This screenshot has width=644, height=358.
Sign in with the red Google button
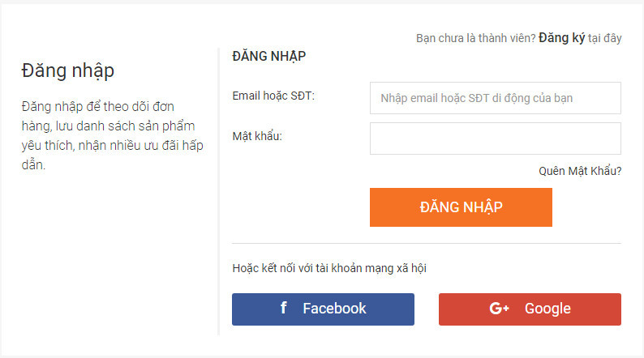coord(530,309)
